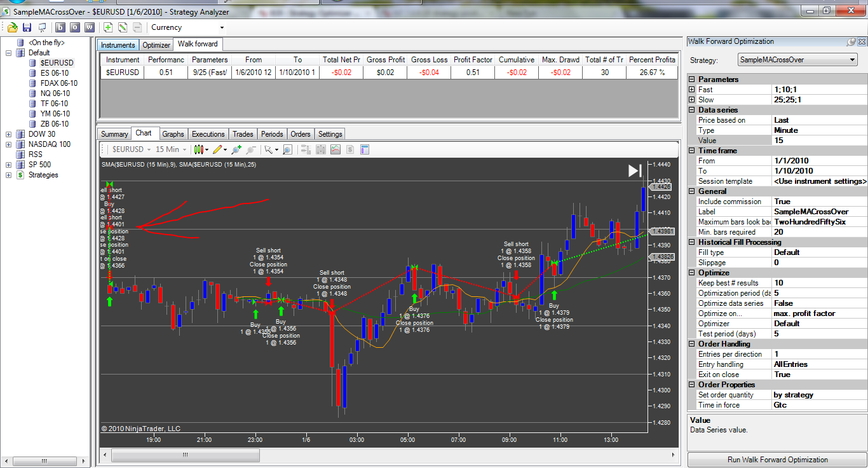868x468 pixels.
Task: Open the Executions tab
Action: (x=208, y=134)
